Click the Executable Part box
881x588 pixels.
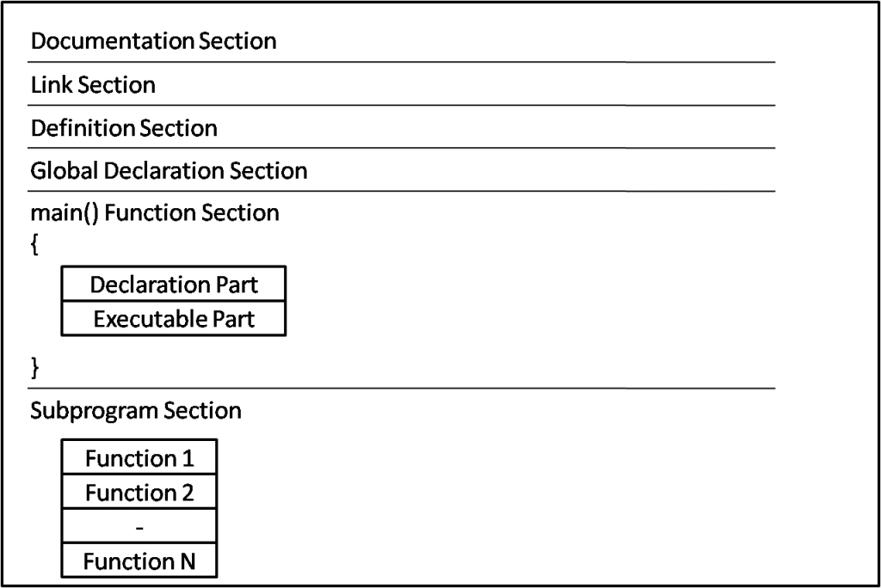(174, 319)
